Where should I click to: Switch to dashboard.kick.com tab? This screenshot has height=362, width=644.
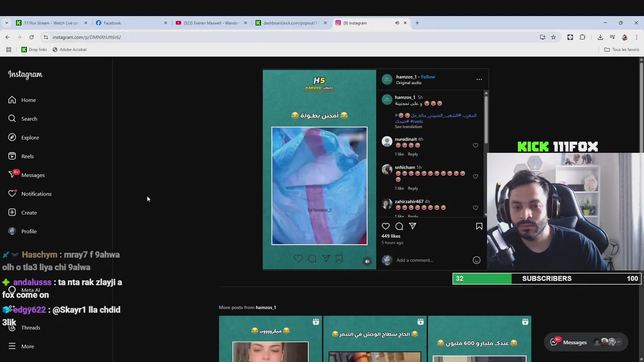click(x=290, y=23)
